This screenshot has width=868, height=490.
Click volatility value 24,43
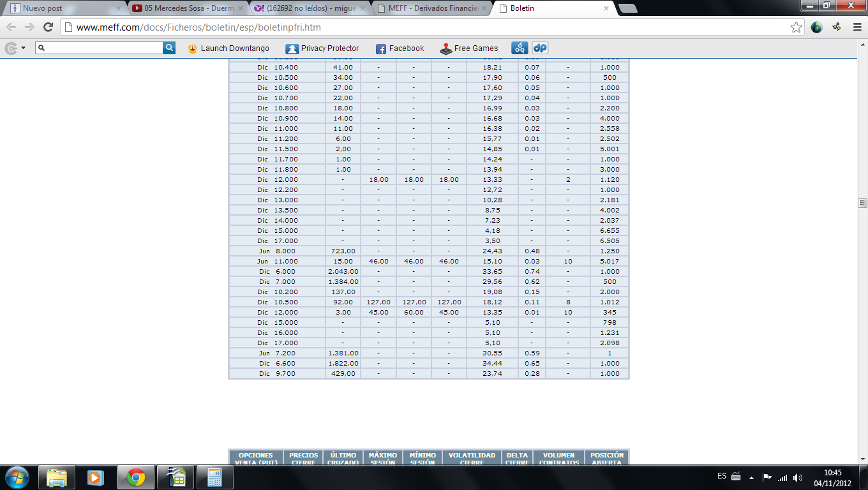pos(491,251)
